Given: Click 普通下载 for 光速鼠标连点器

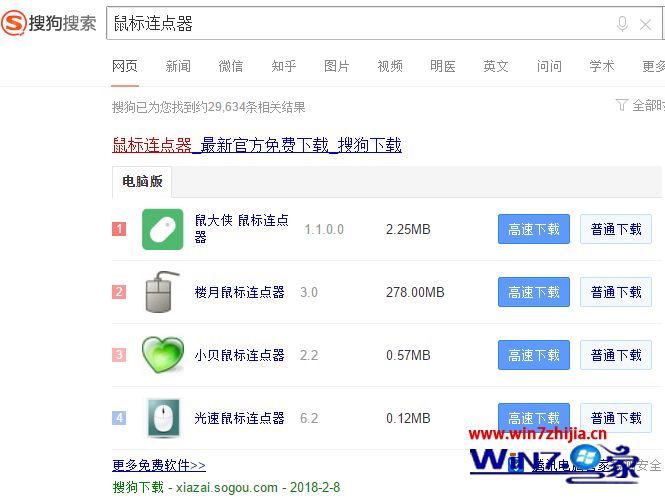Looking at the screenshot, I should click(616, 418).
